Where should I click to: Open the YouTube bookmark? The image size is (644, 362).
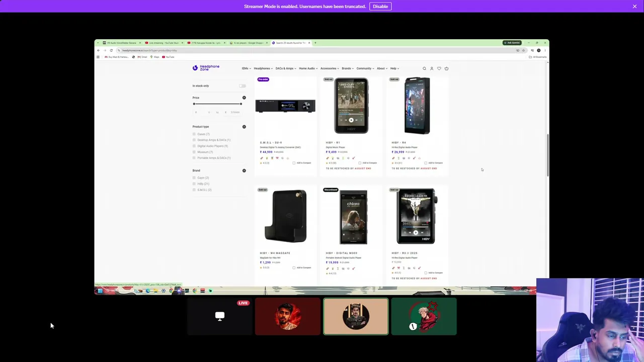click(x=169, y=57)
